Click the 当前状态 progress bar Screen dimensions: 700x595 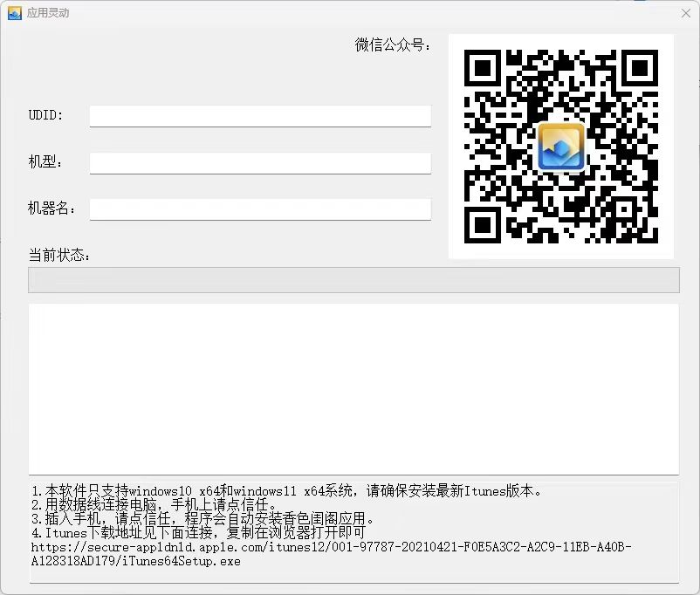[353, 280]
